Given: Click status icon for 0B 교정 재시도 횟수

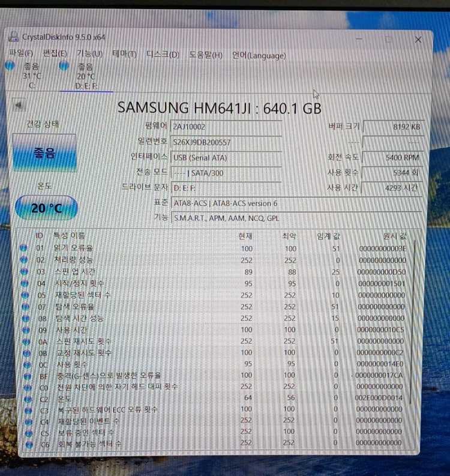Looking at the screenshot, I should [27, 354].
